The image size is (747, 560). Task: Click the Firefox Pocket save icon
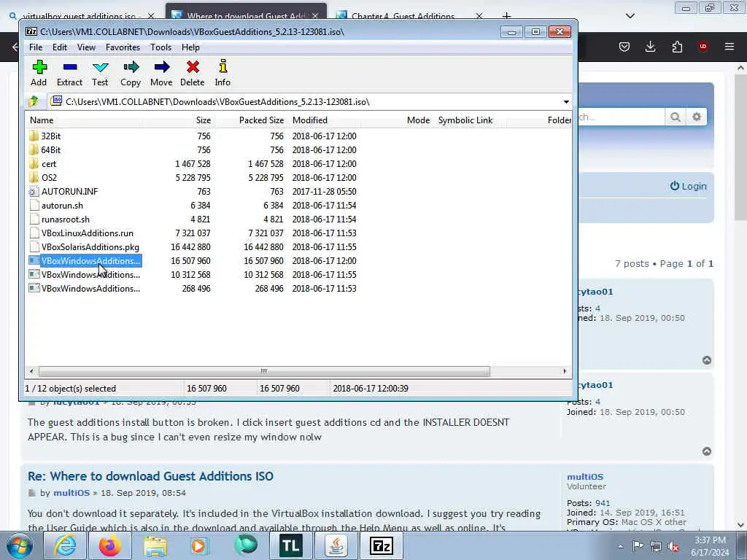624,47
